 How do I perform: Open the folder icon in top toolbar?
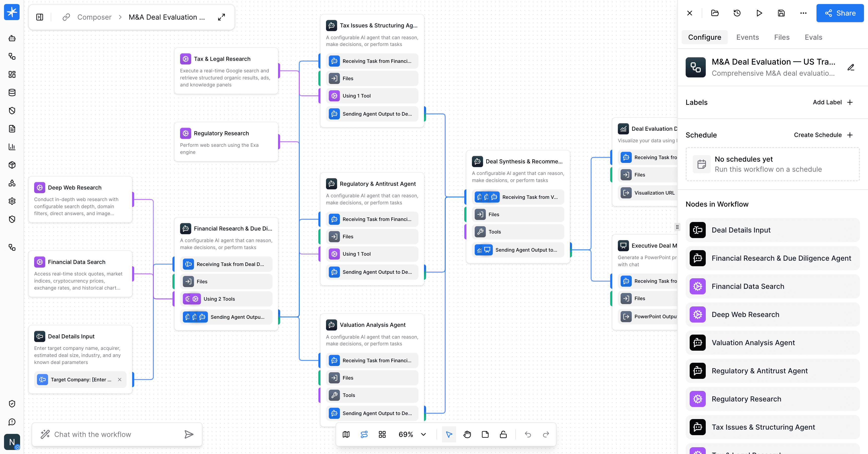tap(715, 13)
